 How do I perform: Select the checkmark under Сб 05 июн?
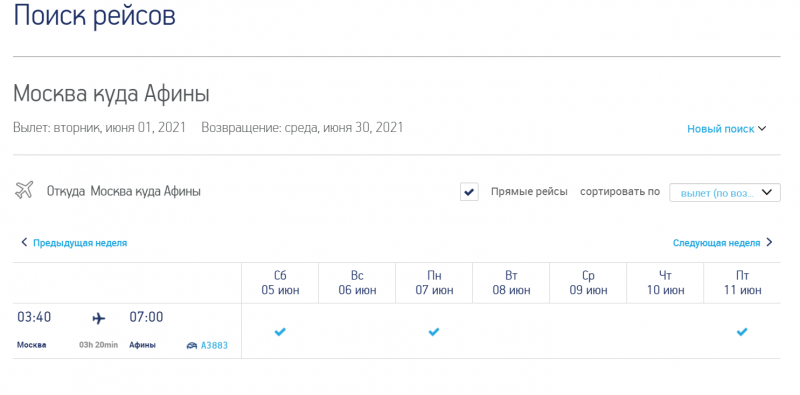(x=280, y=332)
